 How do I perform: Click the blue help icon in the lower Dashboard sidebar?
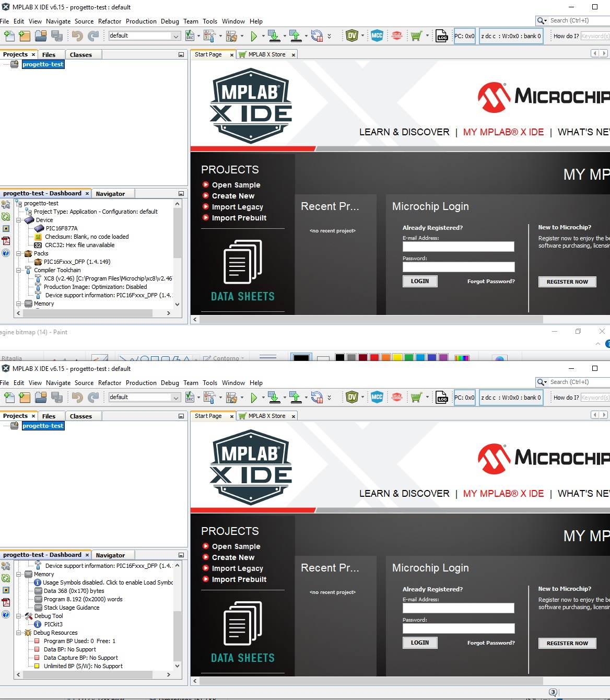tap(6, 614)
